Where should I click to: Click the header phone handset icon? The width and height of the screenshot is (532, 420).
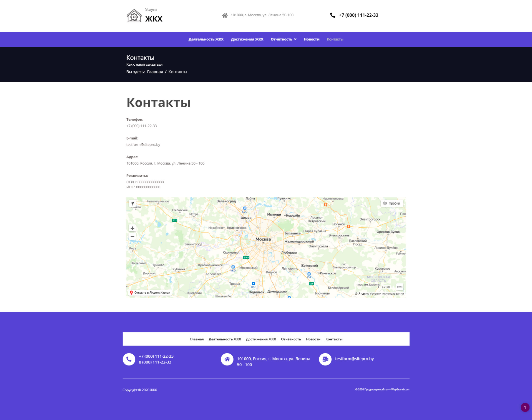pos(332,15)
